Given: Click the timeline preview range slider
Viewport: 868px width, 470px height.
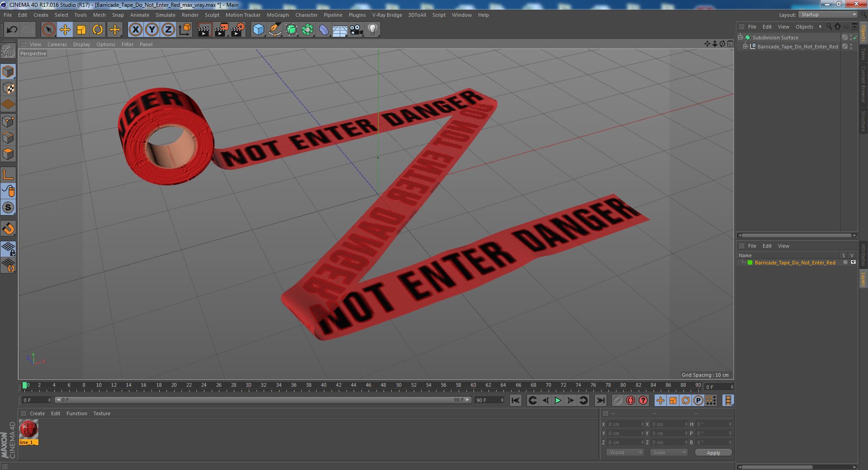Looking at the screenshot, I should coord(263,400).
